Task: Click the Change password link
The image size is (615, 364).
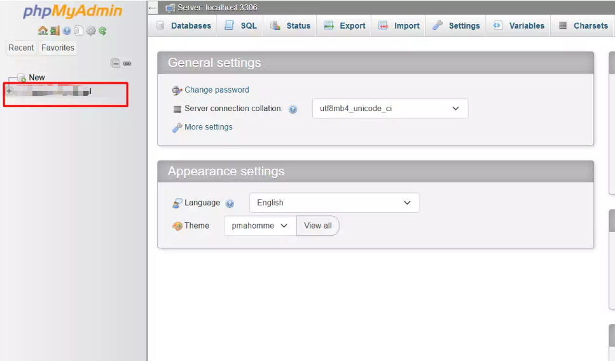Action: coord(216,90)
